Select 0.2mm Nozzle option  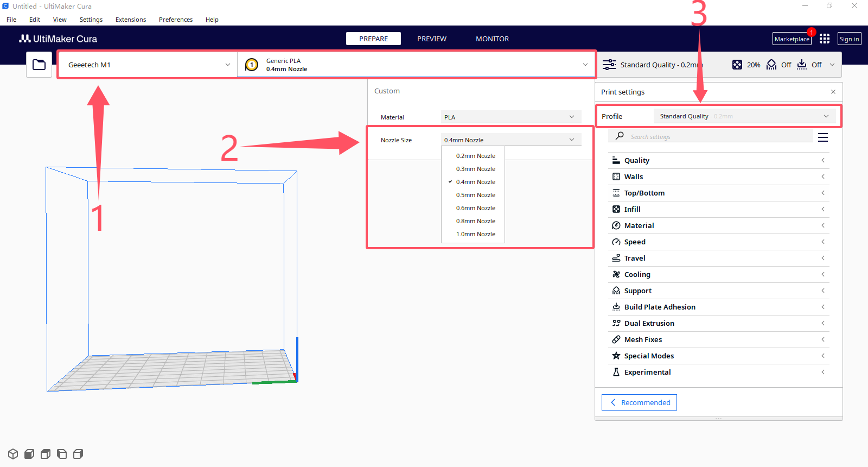point(473,156)
